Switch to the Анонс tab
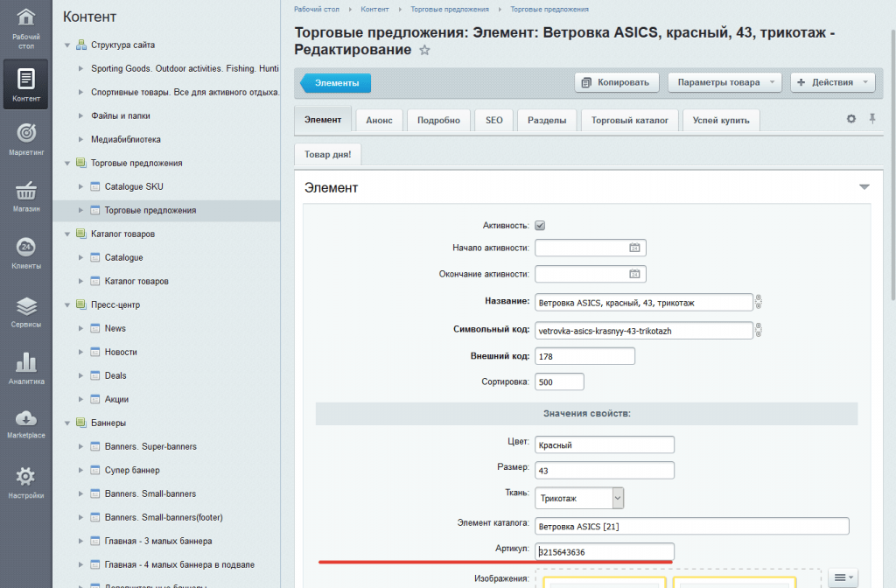Screen dimensions: 896x588 380,120
